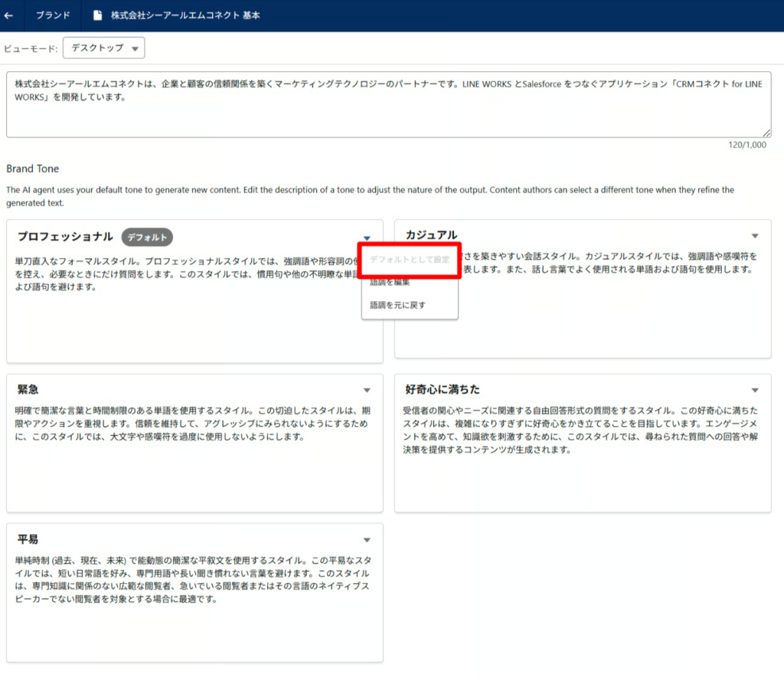Screen dimensions: 784x678
Task: Click the 緊急 tone description text
Action: click(x=192, y=424)
